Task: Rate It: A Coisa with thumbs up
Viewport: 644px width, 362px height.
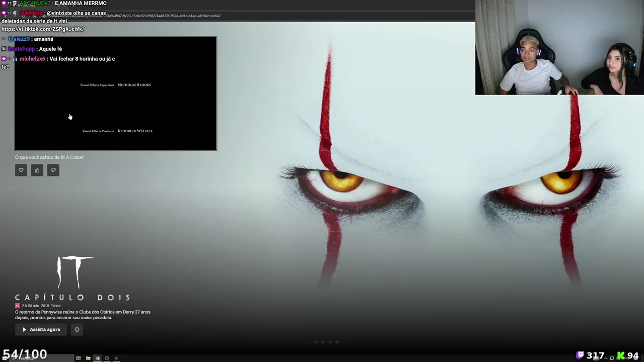Action: (x=37, y=170)
